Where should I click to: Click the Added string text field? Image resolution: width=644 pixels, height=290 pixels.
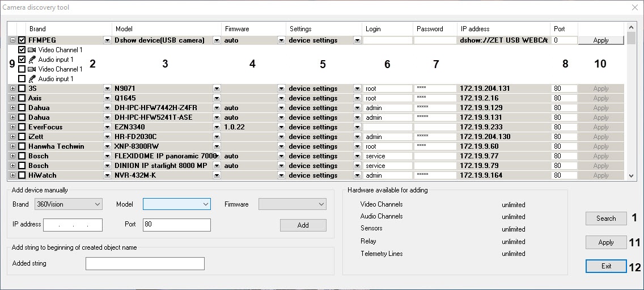[145, 263]
